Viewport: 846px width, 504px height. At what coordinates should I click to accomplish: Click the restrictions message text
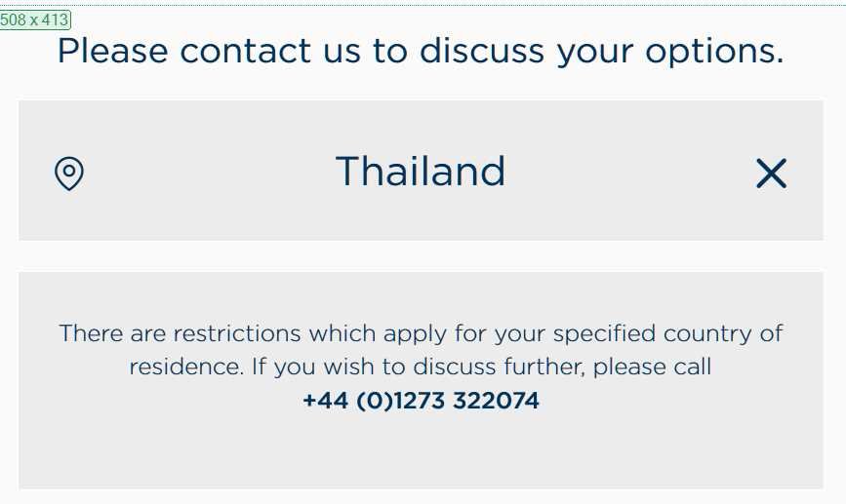[x=421, y=350]
